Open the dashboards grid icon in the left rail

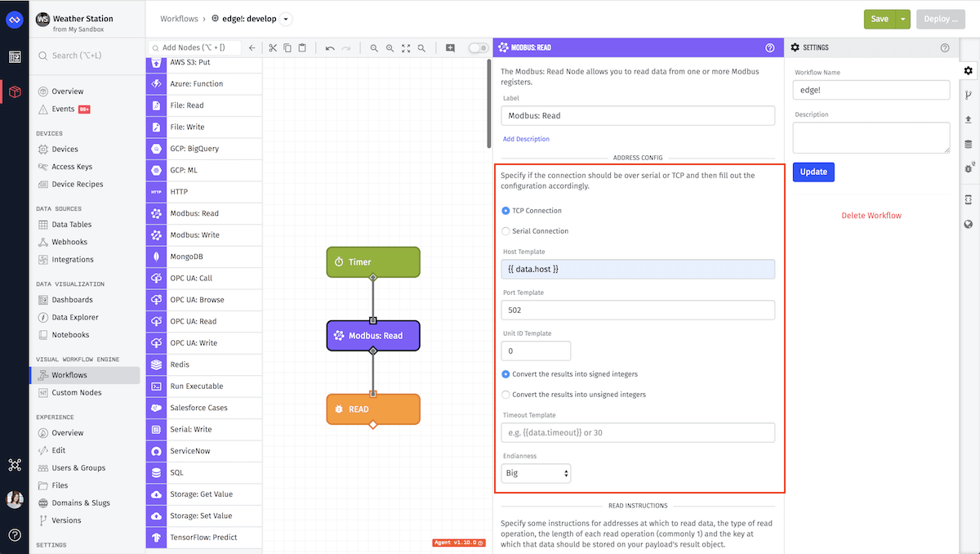pos(15,56)
